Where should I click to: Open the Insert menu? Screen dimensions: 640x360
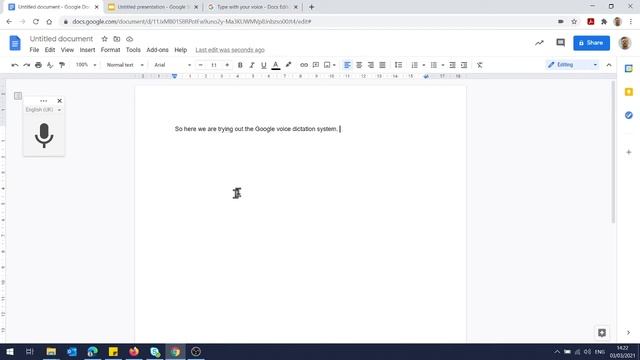[x=87, y=50]
